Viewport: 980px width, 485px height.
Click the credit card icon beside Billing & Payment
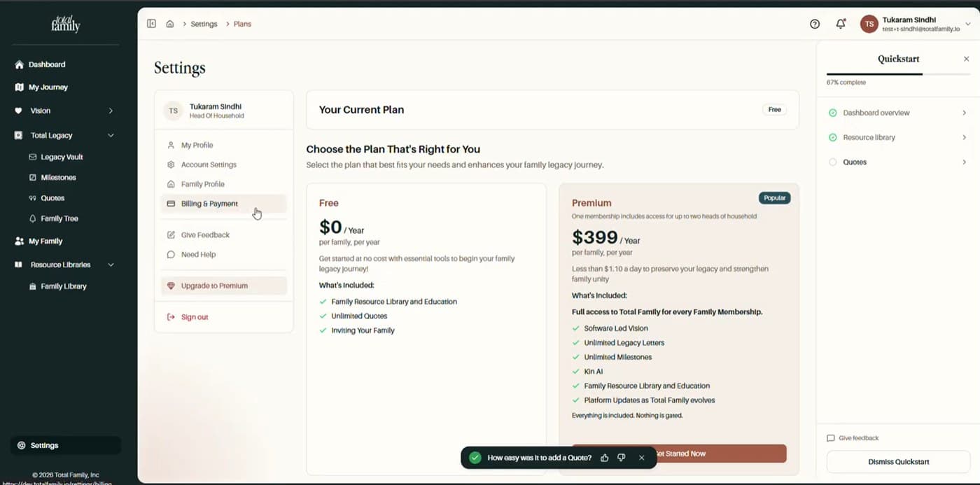click(x=171, y=204)
